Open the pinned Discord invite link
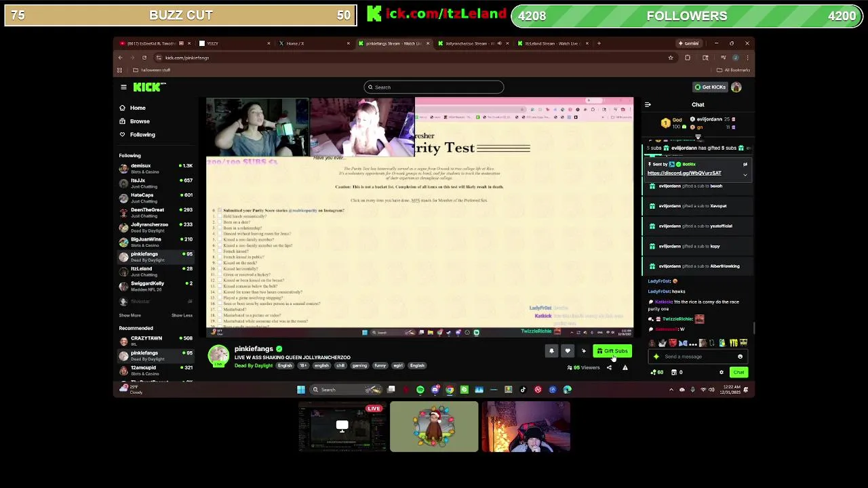 click(684, 173)
